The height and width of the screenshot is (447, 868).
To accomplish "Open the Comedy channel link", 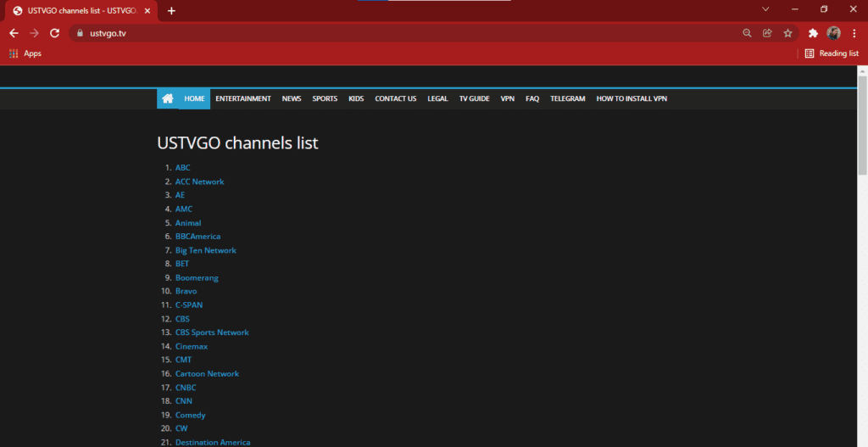I will (x=191, y=415).
